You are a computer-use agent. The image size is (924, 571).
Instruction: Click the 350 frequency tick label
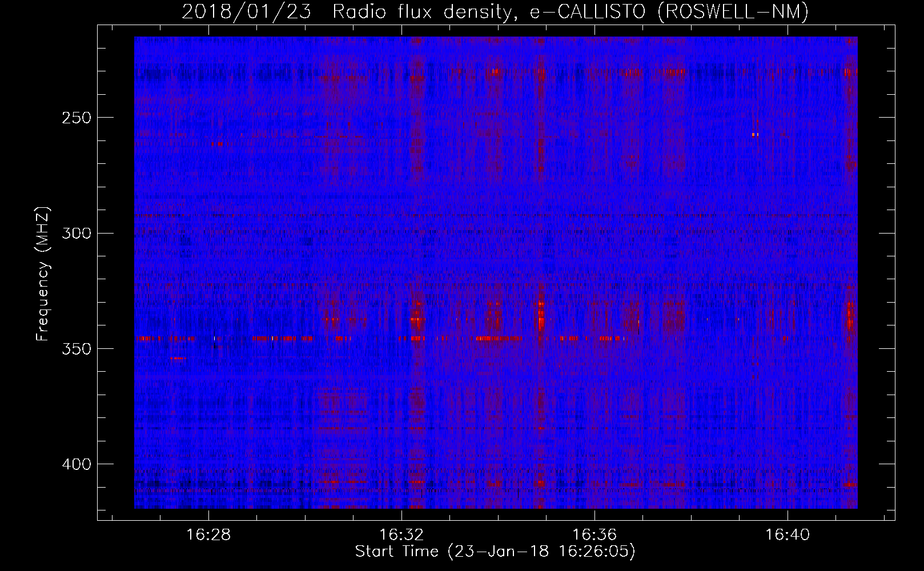[x=76, y=349]
